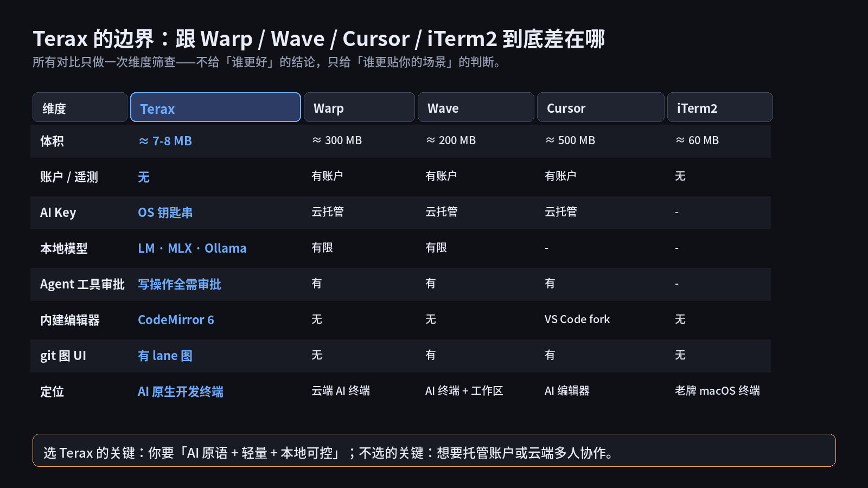The height and width of the screenshot is (488, 868).
Task: Click the Agent 工具审批 row label
Action: (82, 284)
